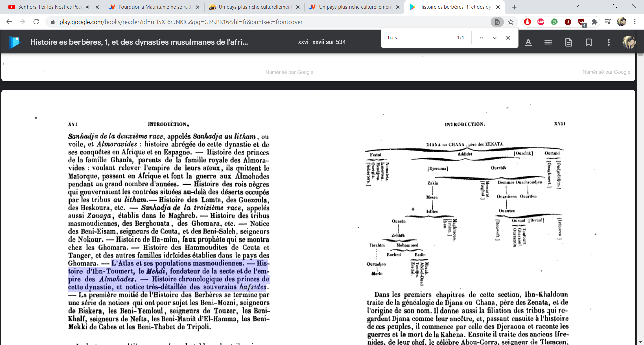Close the find-in-page search bar

point(508,38)
